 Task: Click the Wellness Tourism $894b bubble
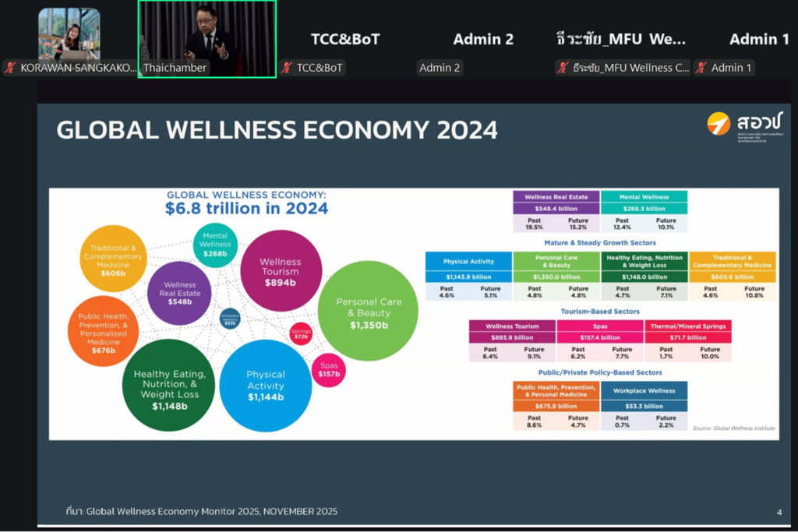pos(280,271)
